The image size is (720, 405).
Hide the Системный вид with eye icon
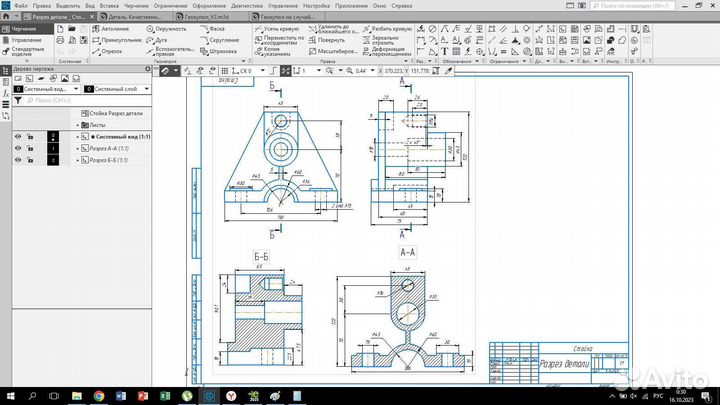tap(17, 137)
